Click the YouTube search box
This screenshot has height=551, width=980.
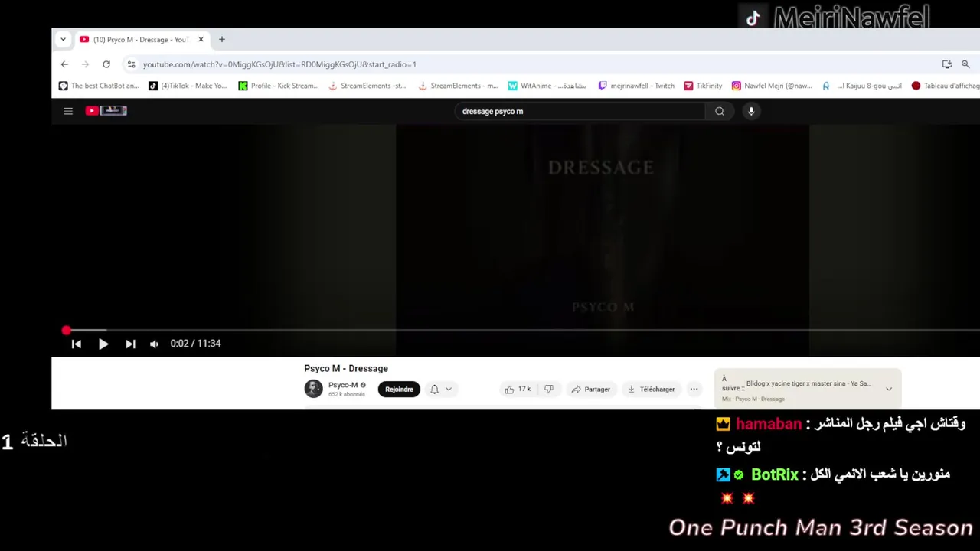tap(580, 111)
